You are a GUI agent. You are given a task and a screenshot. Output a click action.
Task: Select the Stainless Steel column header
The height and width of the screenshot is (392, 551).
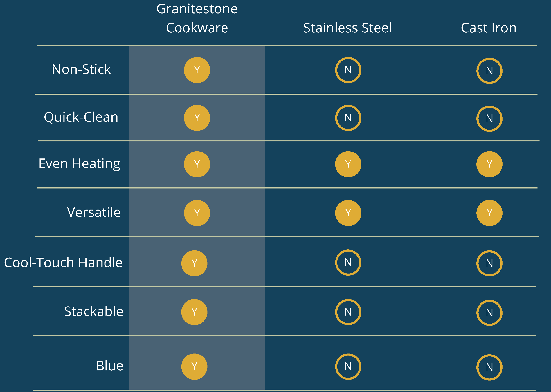click(x=347, y=28)
